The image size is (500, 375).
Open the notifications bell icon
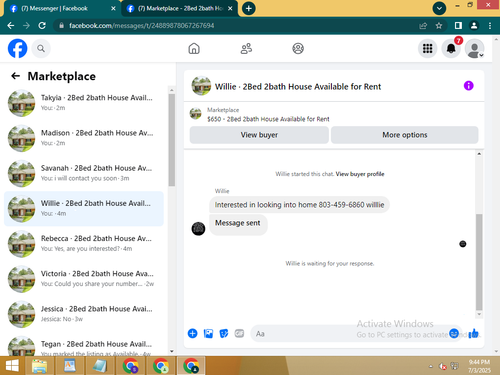tap(451, 49)
